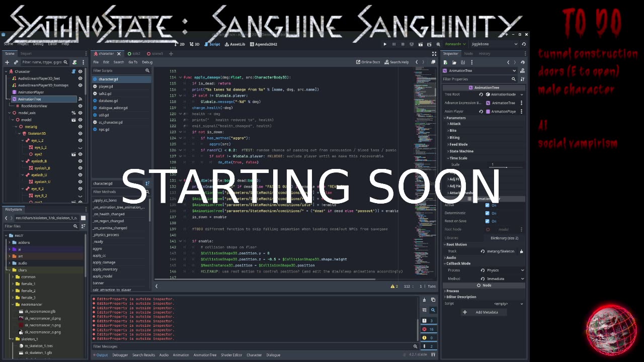The height and width of the screenshot is (362, 644).
Task: Open Character node's attached script icon
Action: (x=73, y=71)
